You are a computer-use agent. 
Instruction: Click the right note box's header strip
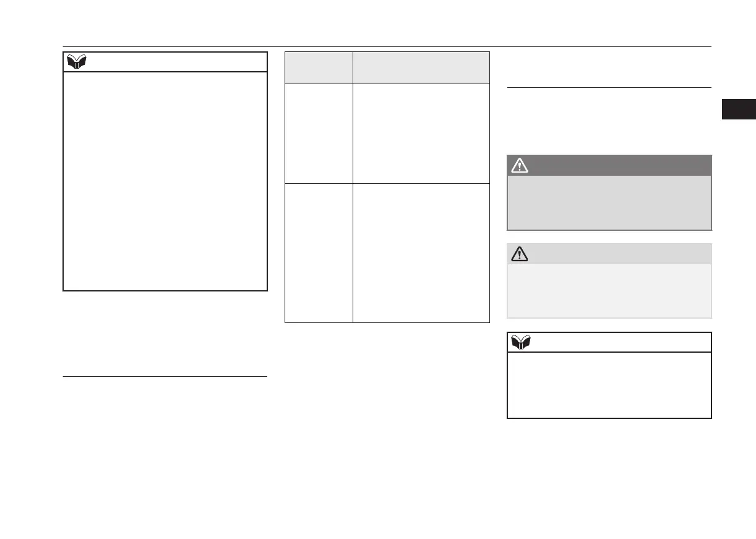point(619,342)
